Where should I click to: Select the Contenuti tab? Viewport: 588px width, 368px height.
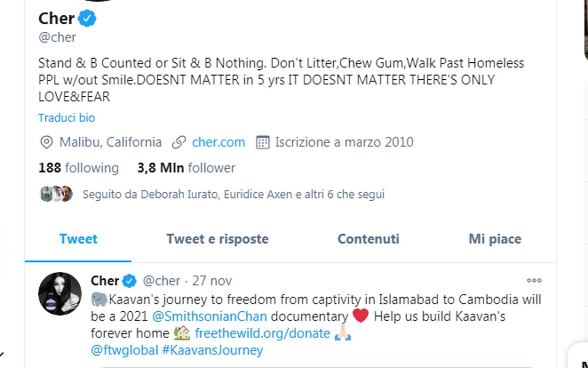coord(368,239)
